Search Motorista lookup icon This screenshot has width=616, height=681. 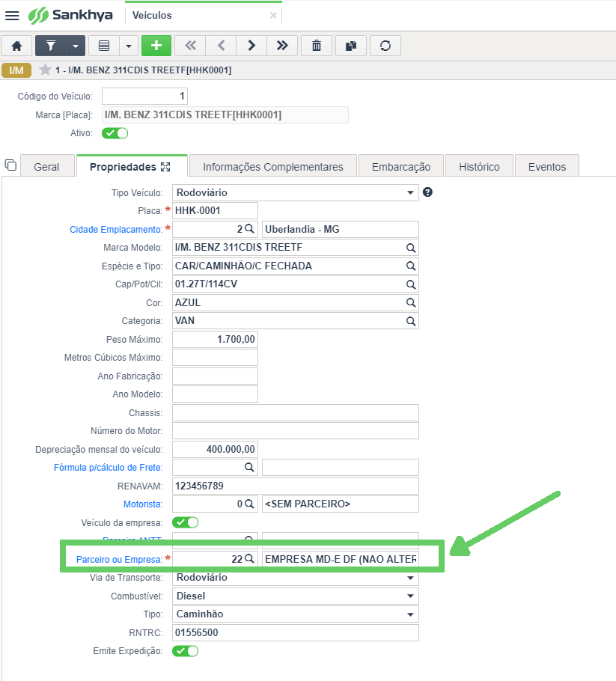tap(249, 504)
